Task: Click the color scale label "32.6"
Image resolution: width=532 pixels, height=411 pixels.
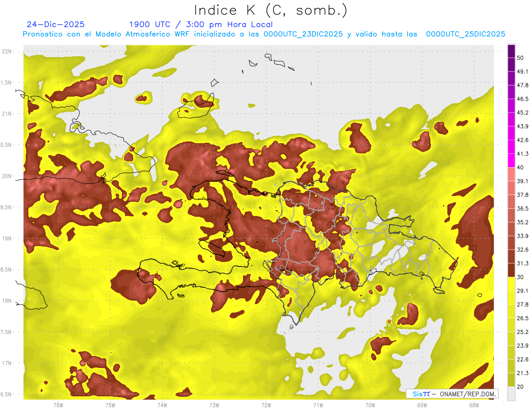Action: 523,250
